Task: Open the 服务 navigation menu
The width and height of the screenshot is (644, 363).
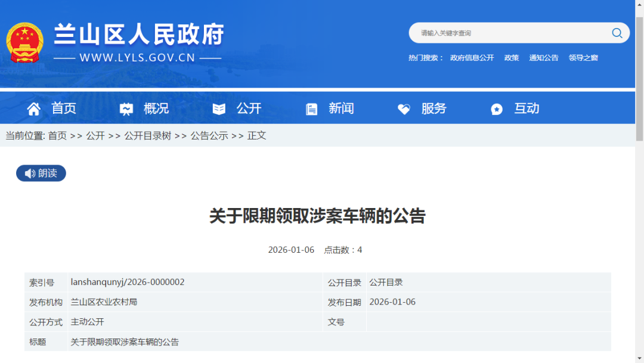Action: coord(434,108)
